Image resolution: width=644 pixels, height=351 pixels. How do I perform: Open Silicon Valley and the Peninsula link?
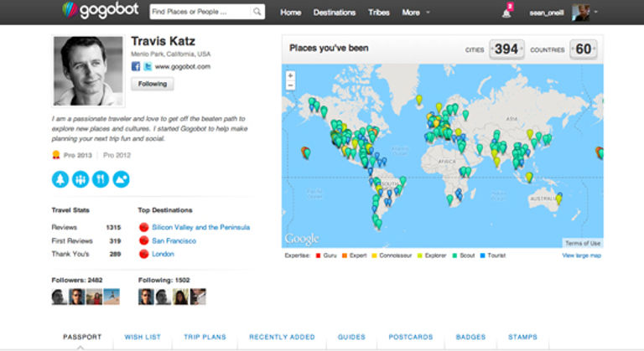coord(201,227)
